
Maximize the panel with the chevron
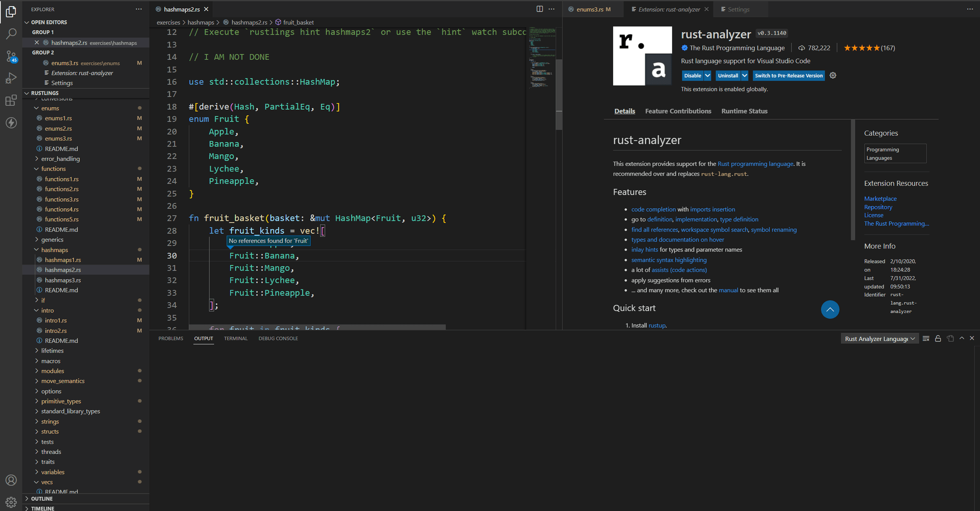click(x=962, y=338)
